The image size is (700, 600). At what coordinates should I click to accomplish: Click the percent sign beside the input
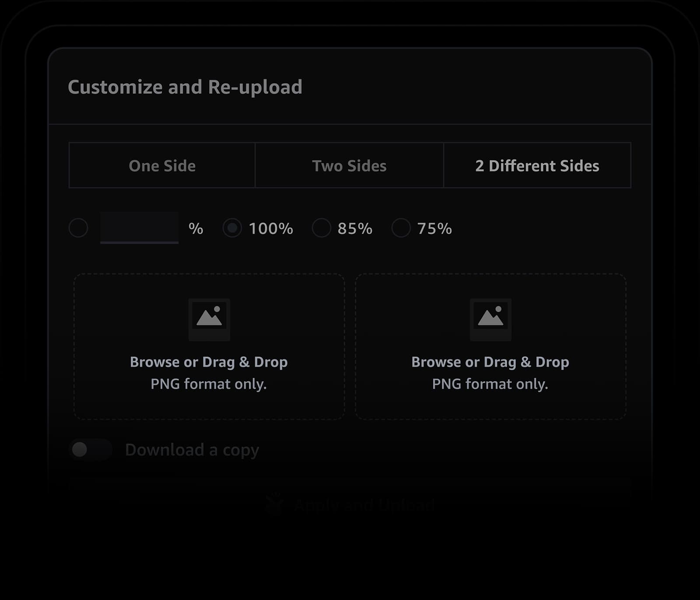(x=197, y=228)
